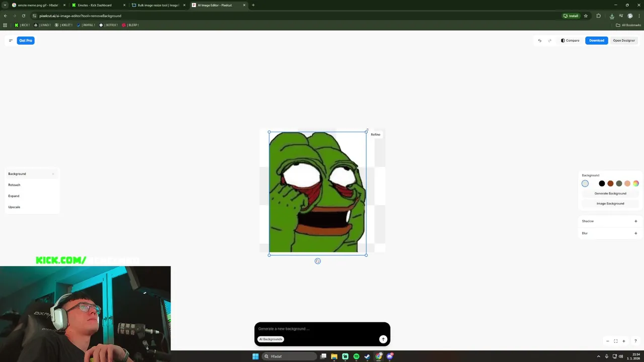Open the All Bookmarks folder

click(628, 25)
